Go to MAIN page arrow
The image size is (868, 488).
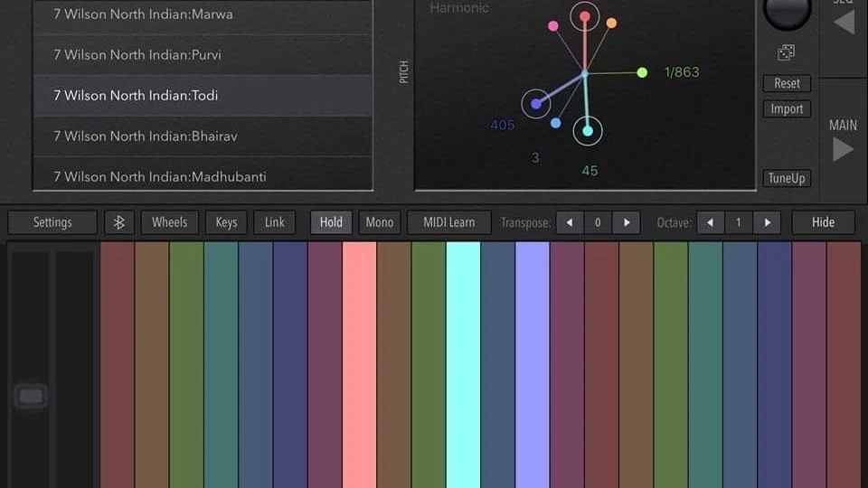(843, 149)
